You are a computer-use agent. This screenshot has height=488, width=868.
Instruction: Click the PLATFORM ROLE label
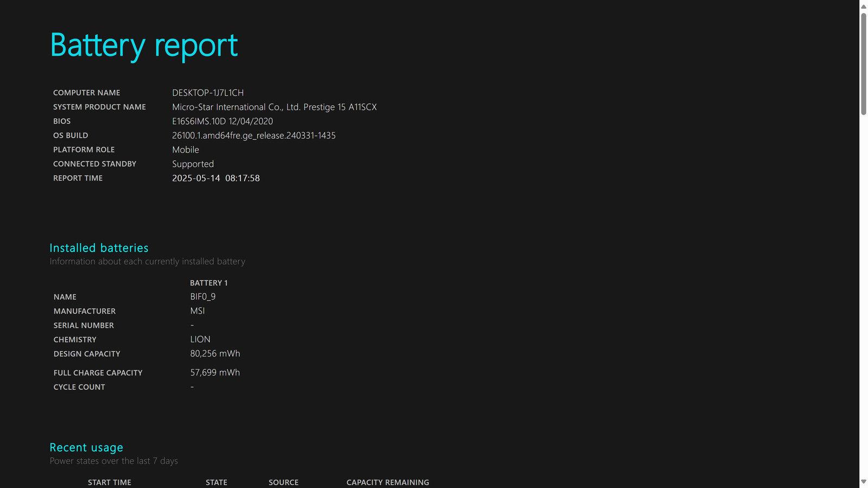pos(84,150)
